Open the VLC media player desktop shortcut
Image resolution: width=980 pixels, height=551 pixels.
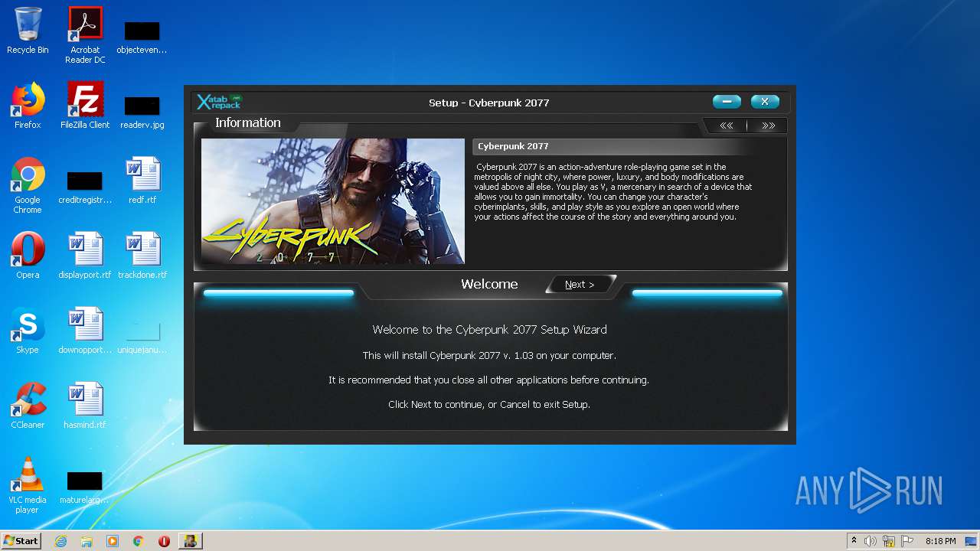click(x=28, y=485)
